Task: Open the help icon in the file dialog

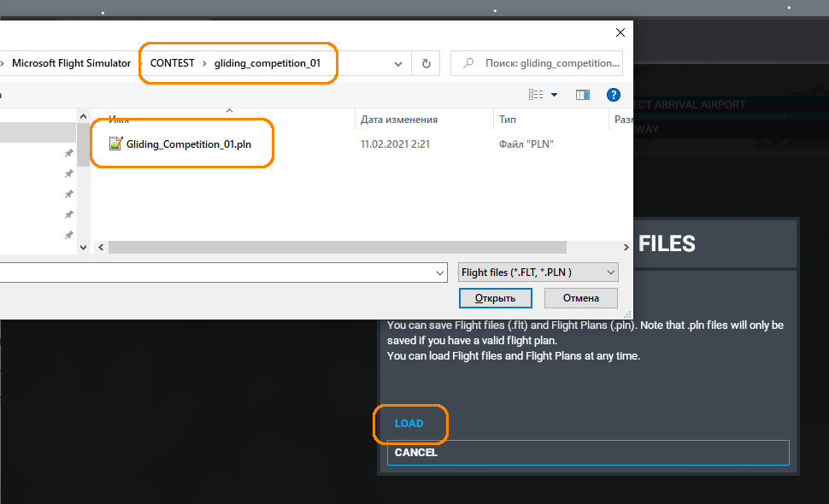Action: tap(612, 95)
